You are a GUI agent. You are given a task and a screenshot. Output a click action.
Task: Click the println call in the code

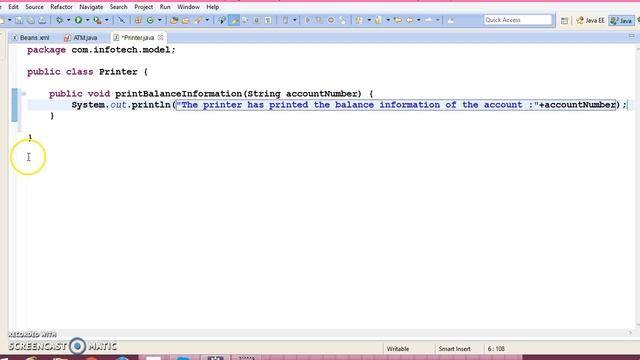tap(151, 105)
